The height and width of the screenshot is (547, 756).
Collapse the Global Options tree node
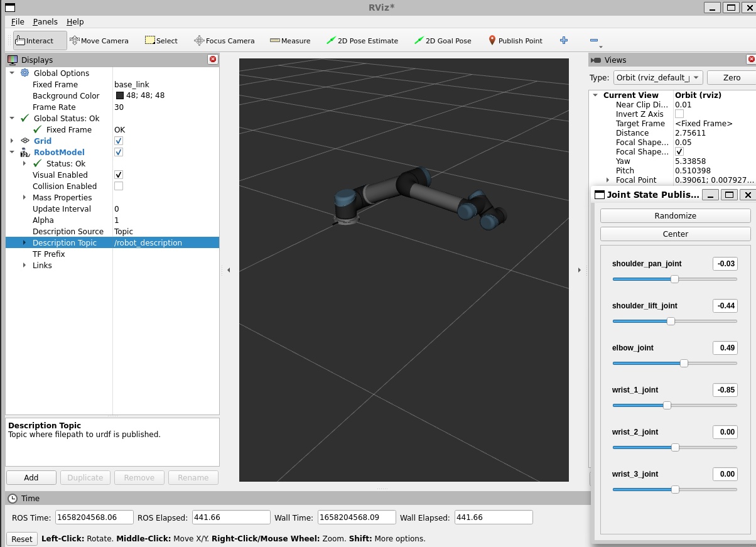12,73
